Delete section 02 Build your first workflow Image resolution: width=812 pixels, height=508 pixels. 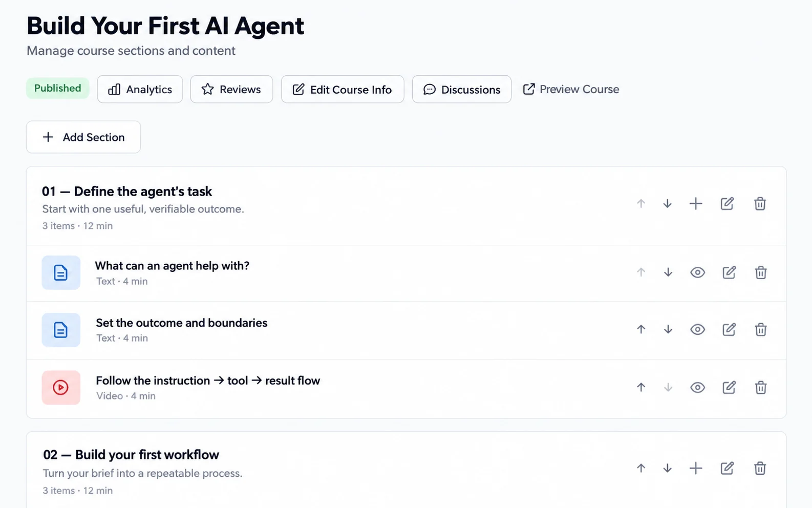point(760,468)
